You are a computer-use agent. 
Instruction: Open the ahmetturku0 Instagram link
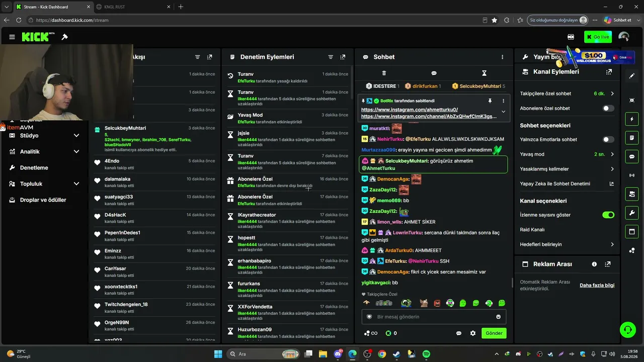click(410, 110)
